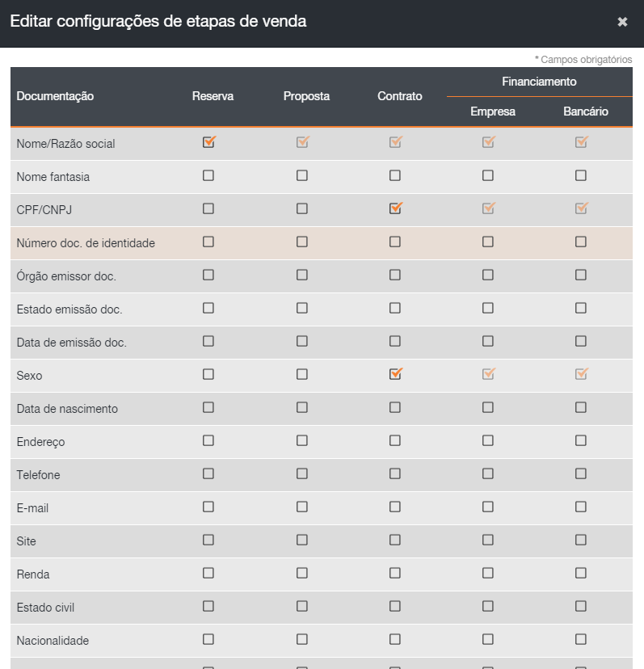This screenshot has width=644, height=669.
Task: Click the Financiamento header group
Action: (539, 82)
